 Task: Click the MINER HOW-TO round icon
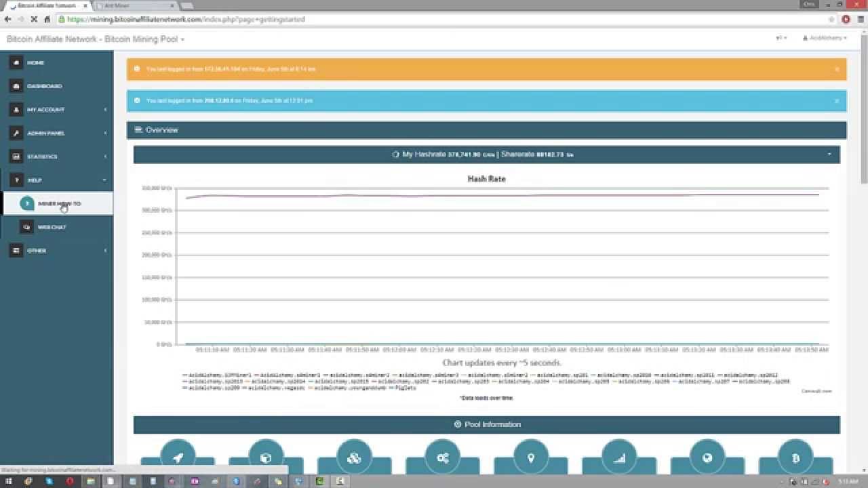pos(27,203)
